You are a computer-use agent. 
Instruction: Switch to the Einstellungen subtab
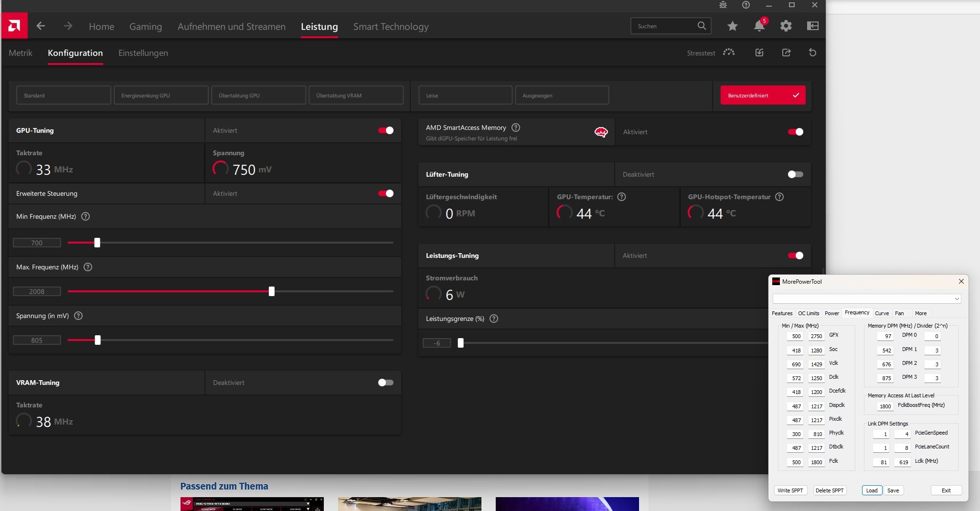pos(143,53)
